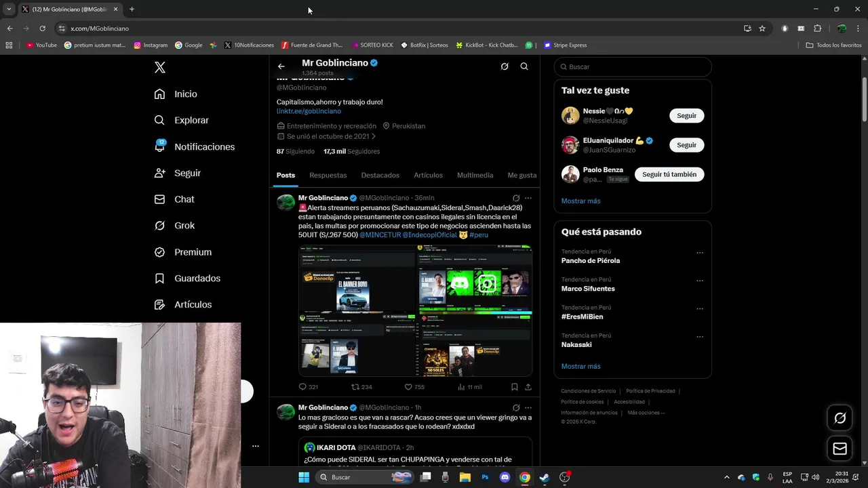Screen dimensions: 868x488
Task: Bookmark the 36min post
Action: (514, 387)
